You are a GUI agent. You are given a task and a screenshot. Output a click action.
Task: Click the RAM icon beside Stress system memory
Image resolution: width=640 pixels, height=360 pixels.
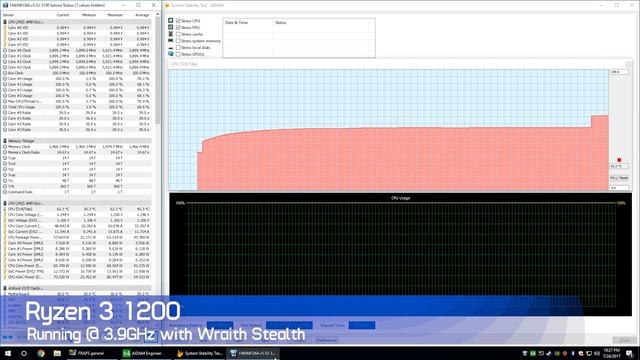tap(171, 40)
